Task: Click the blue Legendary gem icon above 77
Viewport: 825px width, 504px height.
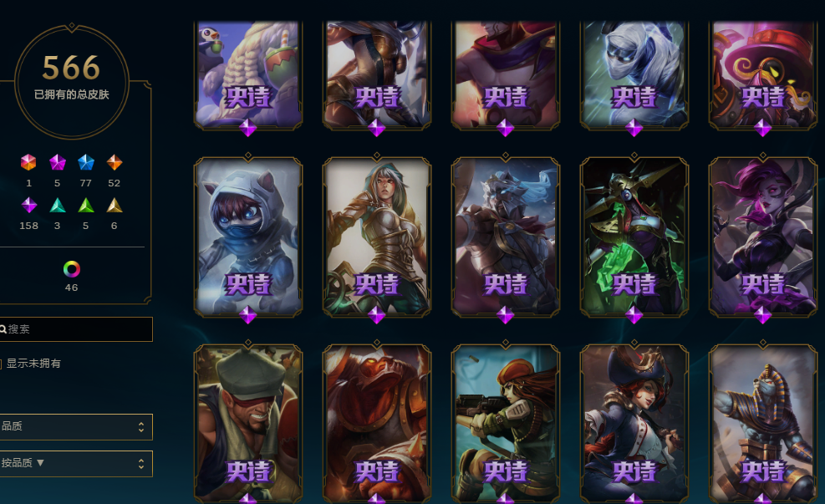Action: pyautogui.click(x=86, y=162)
